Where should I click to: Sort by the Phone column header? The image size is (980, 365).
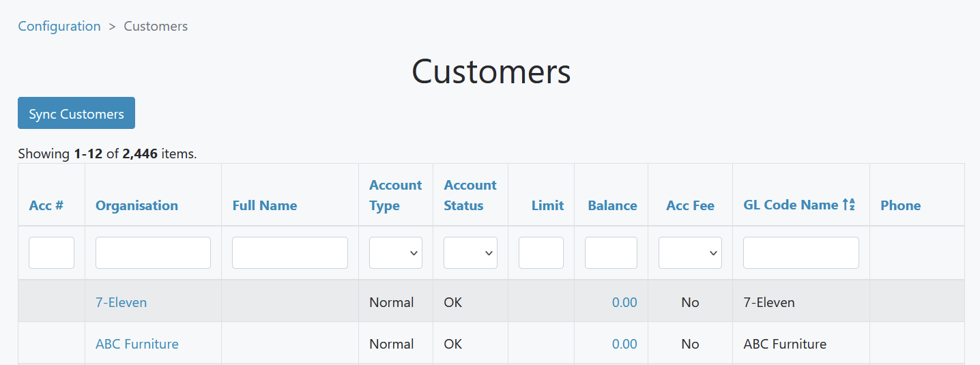[x=900, y=205]
